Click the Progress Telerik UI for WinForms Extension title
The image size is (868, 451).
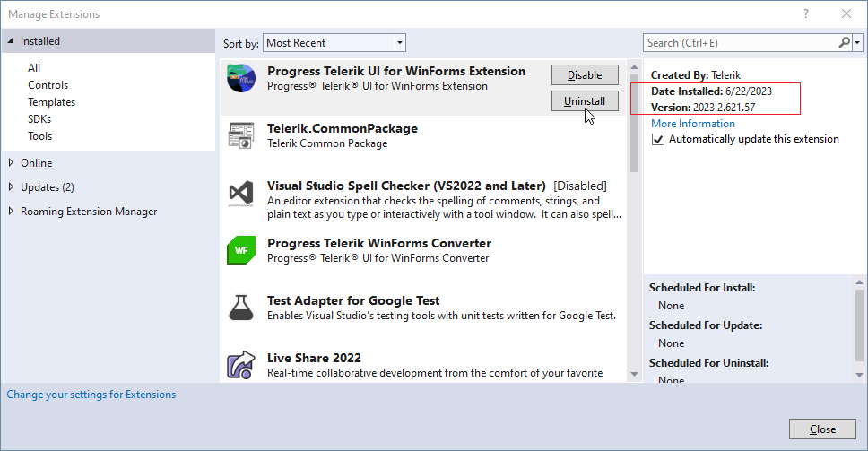pos(396,72)
